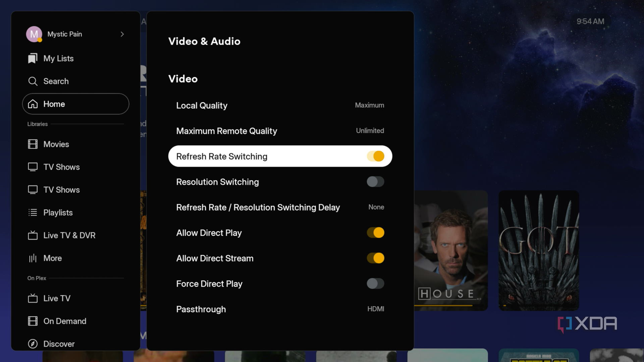Open Refresh Rate / Resolution Switching Delay option
Viewport: 644px width, 362px height.
pyautogui.click(x=280, y=207)
